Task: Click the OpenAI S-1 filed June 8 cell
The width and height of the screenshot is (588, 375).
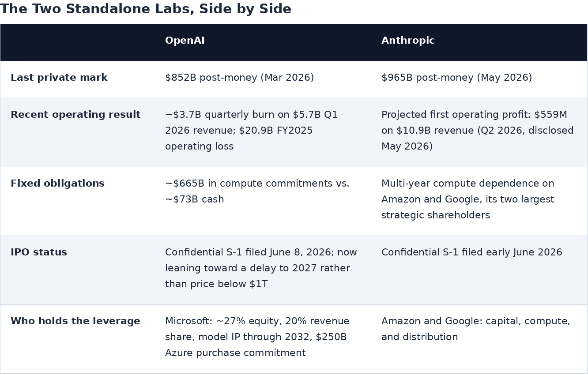Action: 261,268
